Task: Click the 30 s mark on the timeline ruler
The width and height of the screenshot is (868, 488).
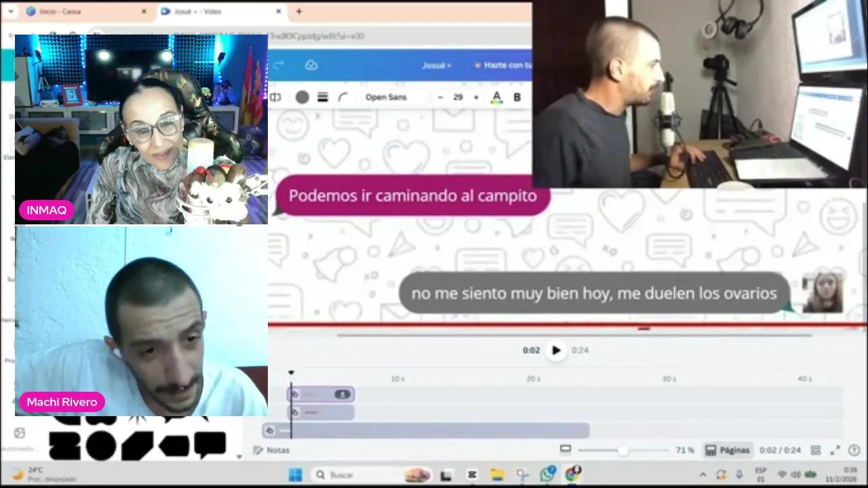Action: [x=669, y=379]
